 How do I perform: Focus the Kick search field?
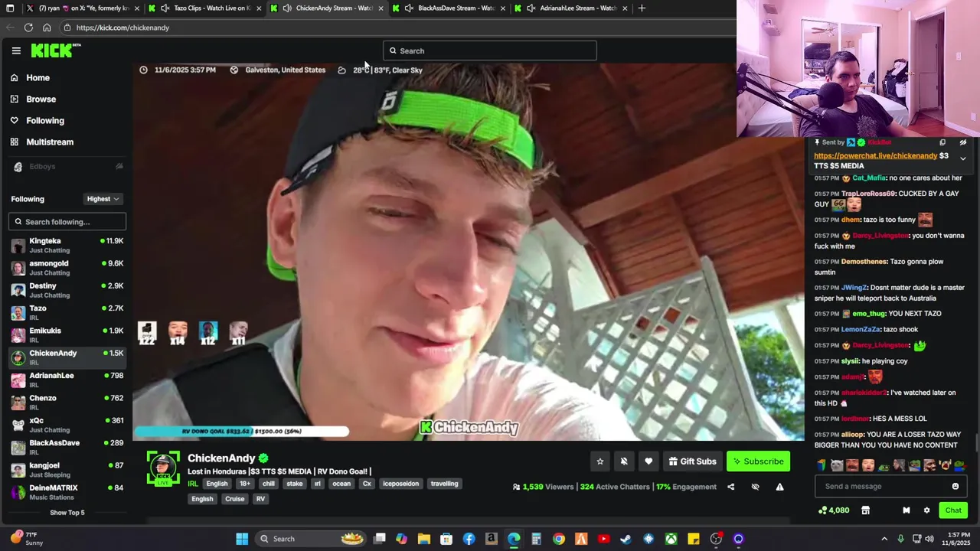[490, 51]
